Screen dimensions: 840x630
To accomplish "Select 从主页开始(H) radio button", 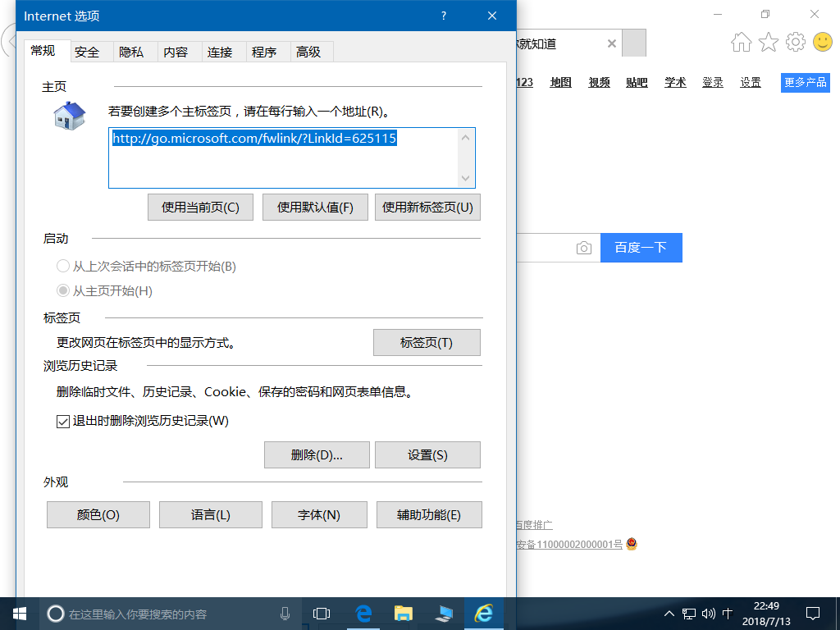I will 63,290.
